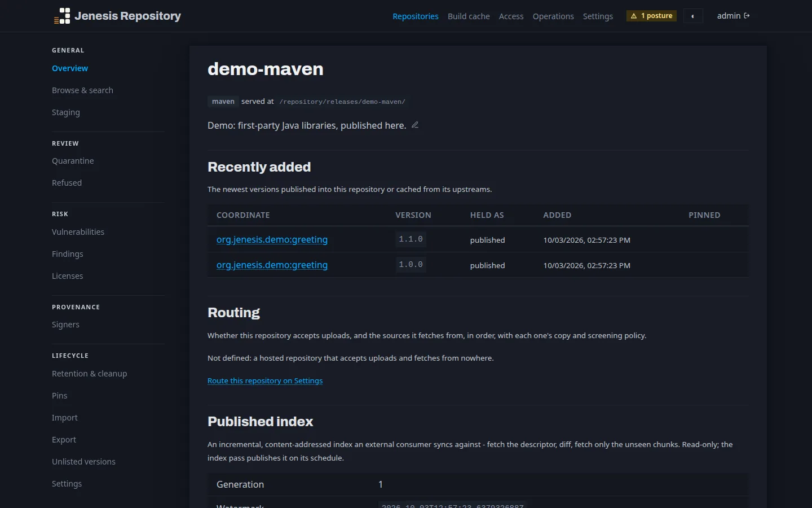
Task: Click the /repository/releases/demo-maven/ path
Action: (x=342, y=102)
